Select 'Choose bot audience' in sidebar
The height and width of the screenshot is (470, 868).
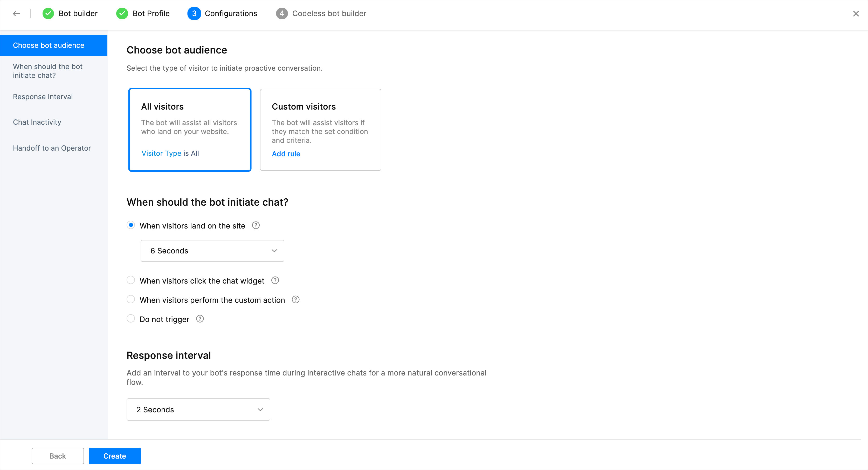54,45
